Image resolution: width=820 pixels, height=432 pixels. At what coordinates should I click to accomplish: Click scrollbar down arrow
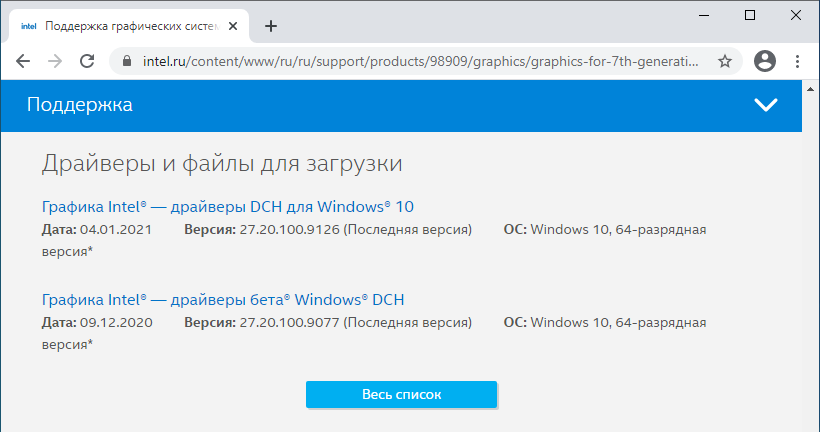pyautogui.click(x=811, y=423)
